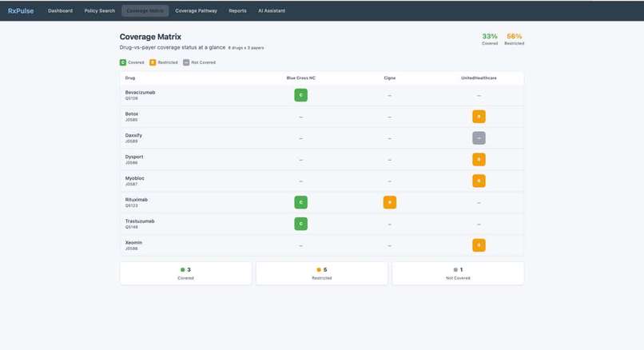
Task: Click the 33% Covered statistic
Action: [x=490, y=38]
